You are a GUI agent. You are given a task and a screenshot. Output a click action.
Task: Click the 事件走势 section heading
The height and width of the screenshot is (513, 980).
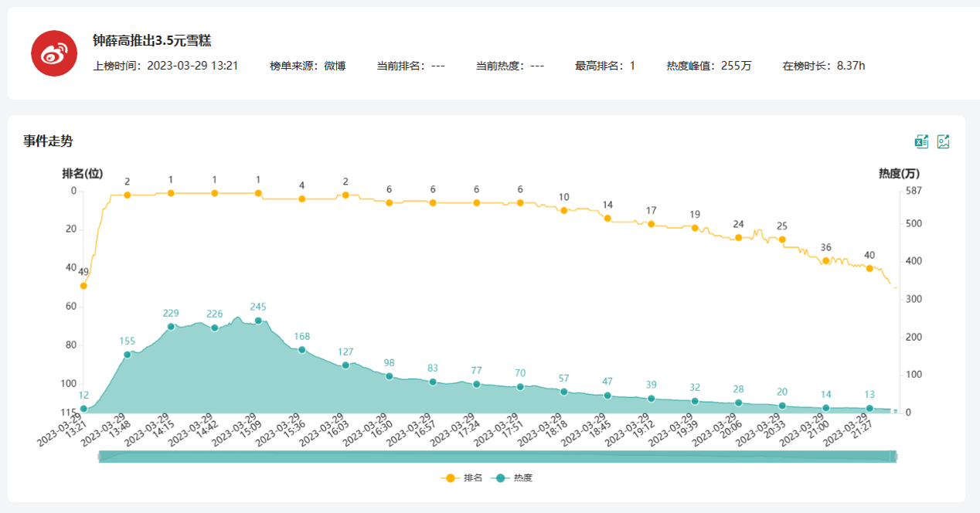48,141
